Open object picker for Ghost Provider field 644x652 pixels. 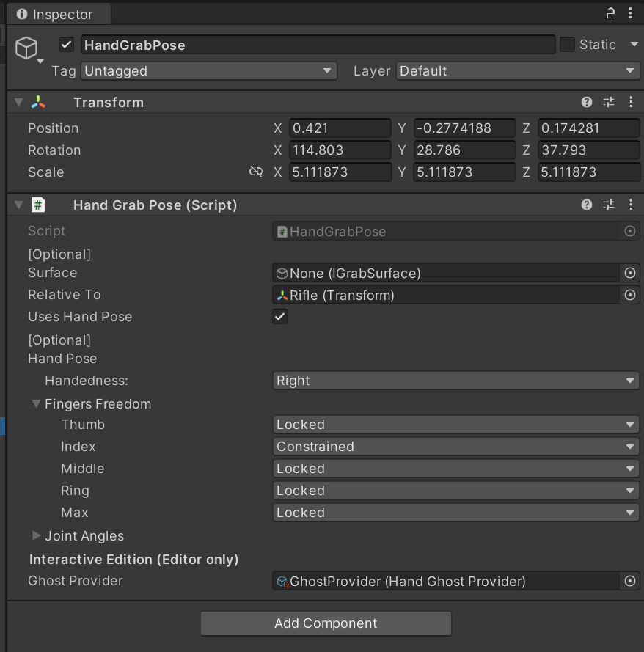pyautogui.click(x=630, y=582)
